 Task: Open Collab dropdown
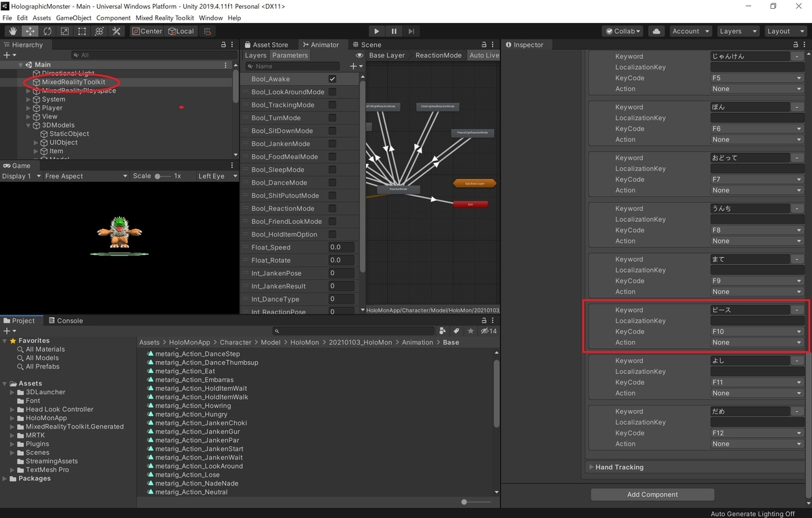click(x=623, y=31)
